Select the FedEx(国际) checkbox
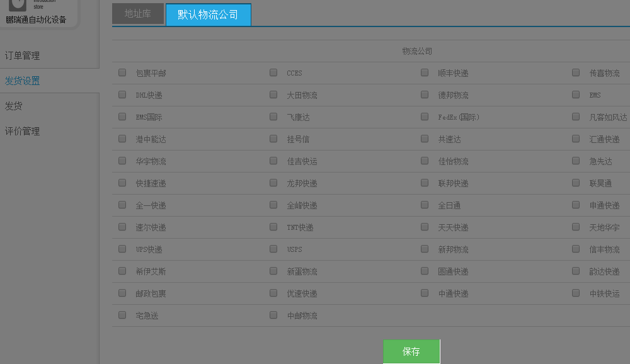 [x=425, y=117]
